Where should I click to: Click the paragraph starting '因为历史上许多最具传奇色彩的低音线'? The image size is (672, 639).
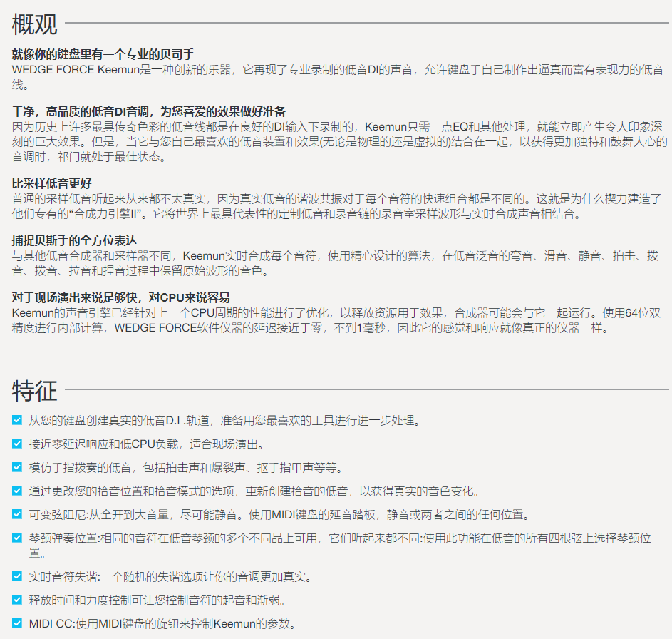tap(339, 141)
